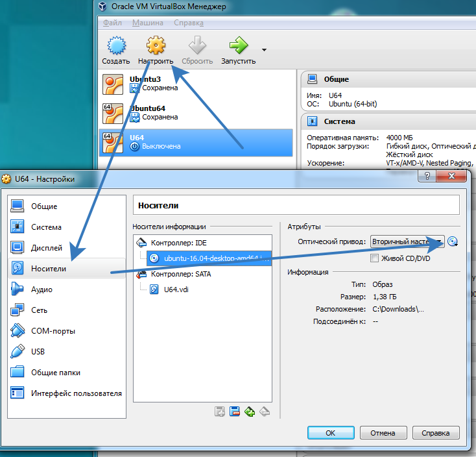The width and height of the screenshot is (476, 457).
Task: Click the OK button
Action: pyautogui.click(x=330, y=432)
